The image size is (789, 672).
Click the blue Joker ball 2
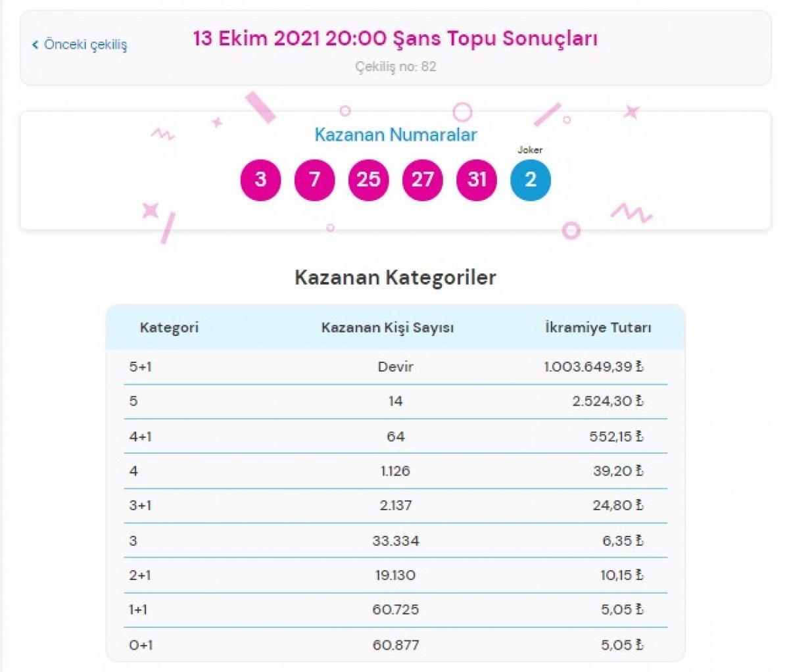[x=531, y=178]
